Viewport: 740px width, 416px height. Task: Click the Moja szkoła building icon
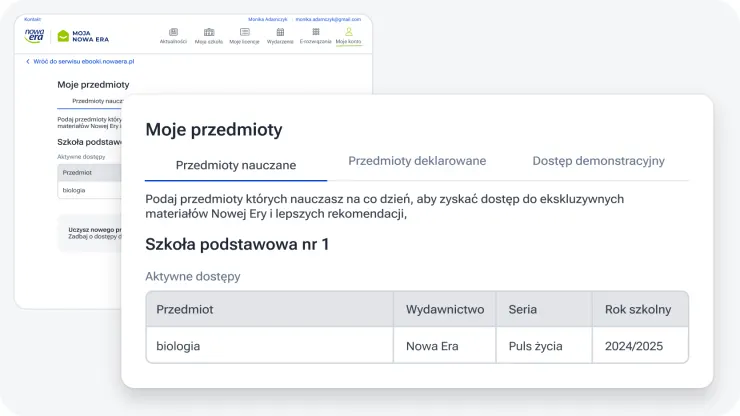pos(209,32)
